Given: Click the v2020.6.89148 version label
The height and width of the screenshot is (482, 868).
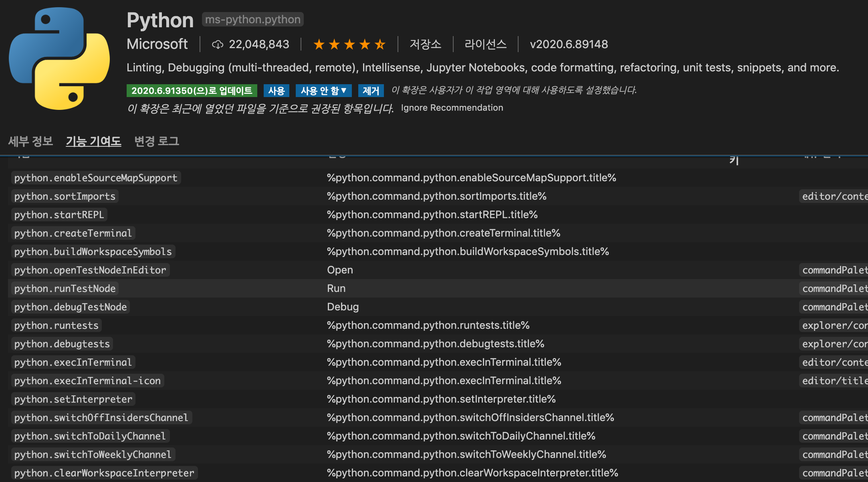Looking at the screenshot, I should pos(569,45).
